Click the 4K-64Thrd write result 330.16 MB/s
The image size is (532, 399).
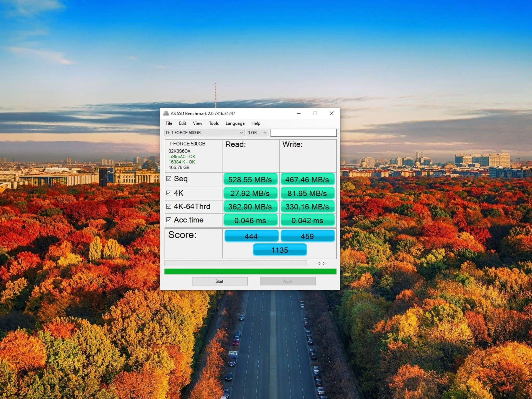click(307, 207)
